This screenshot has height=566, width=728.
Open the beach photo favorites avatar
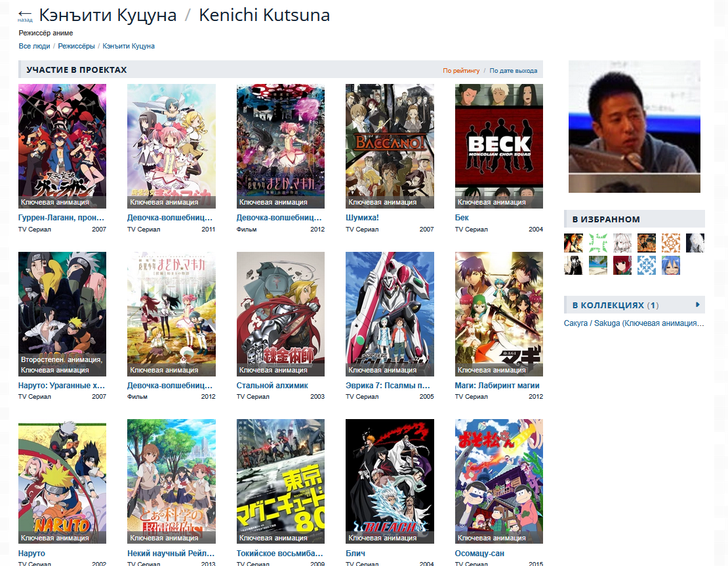[x=597, y=265]
